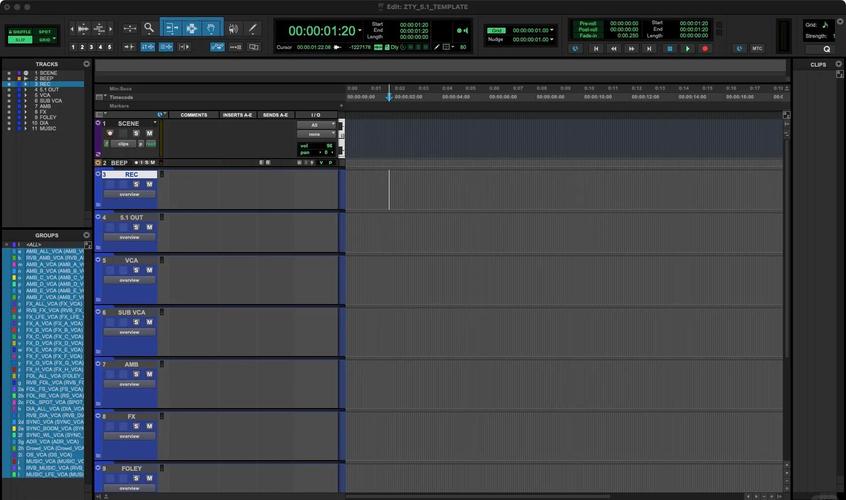
Task: Enable Shuffle edit mode
Action: 20,32
